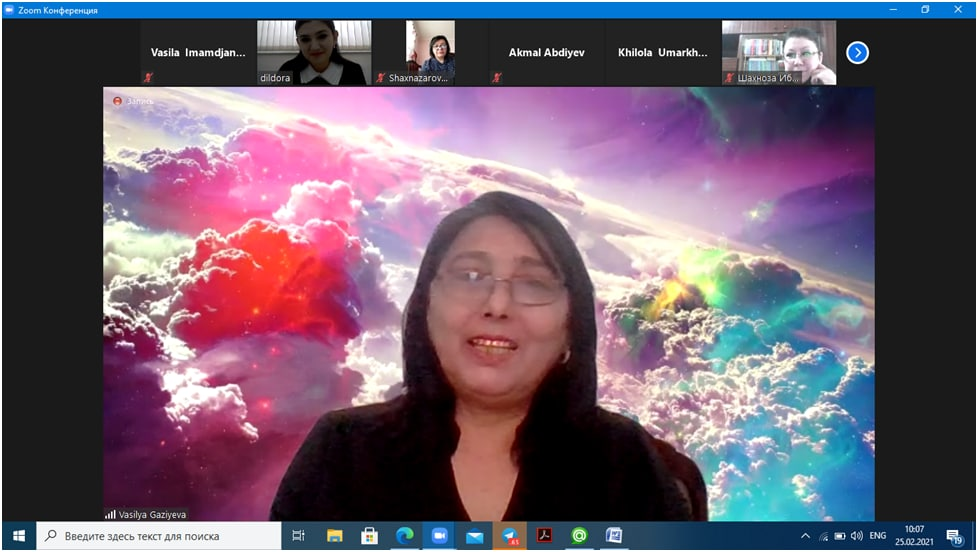Launch Telegram from the taskbar
Screen dimensions: 978x552
(x=509, y=536)
